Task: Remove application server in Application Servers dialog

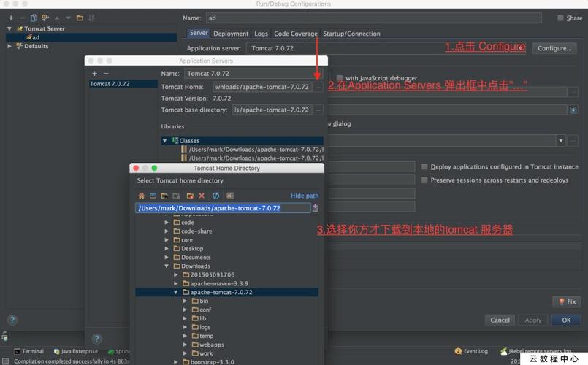Action: [106, 74]
